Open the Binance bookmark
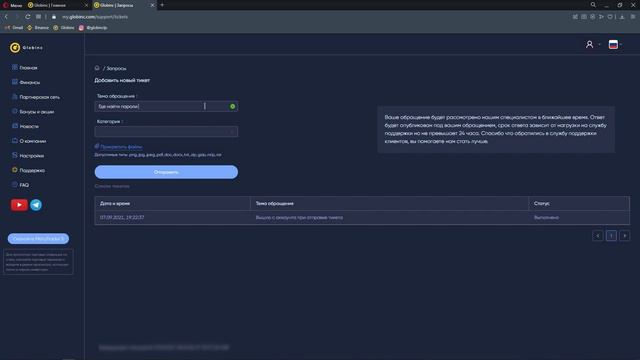This screenshot has width=640, height=360. coord(38,28)
